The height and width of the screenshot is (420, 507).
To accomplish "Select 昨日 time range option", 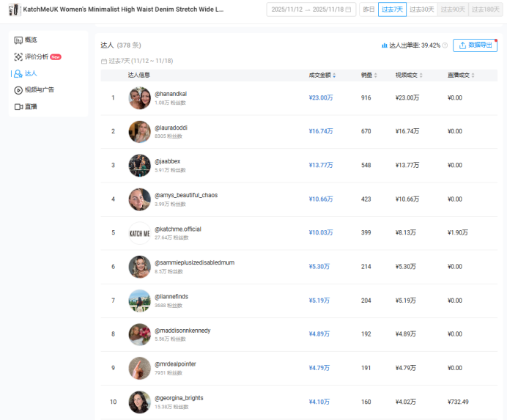I will tap(369, 10).
